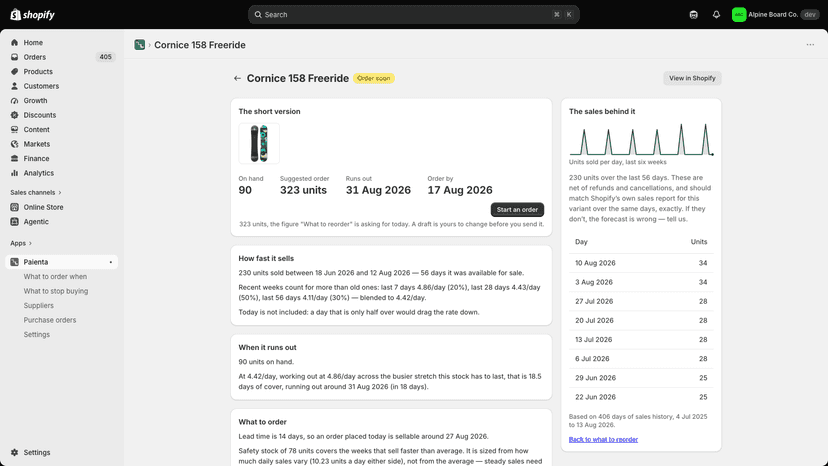Click the 27 Jul 2026 row
This screenshot has width=828, height=466.
(641, 301)
